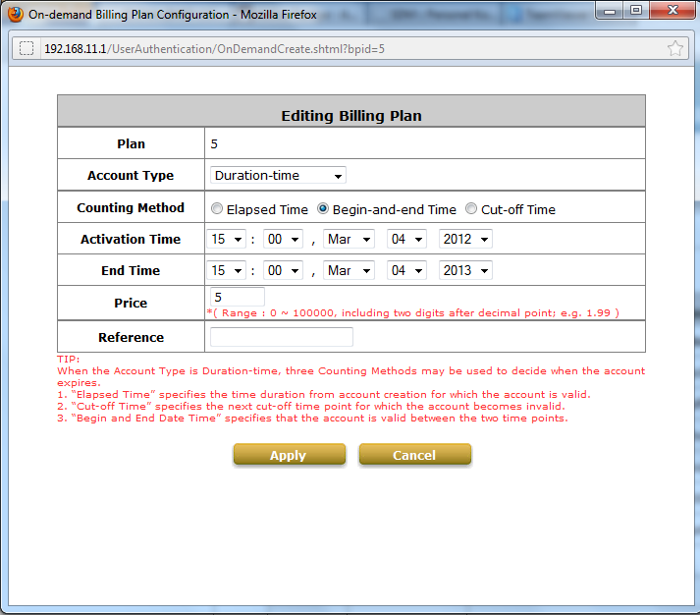The image size is (700, 615).
Task: Click the Firefox logo in title bar
Action: pos(15,15)
